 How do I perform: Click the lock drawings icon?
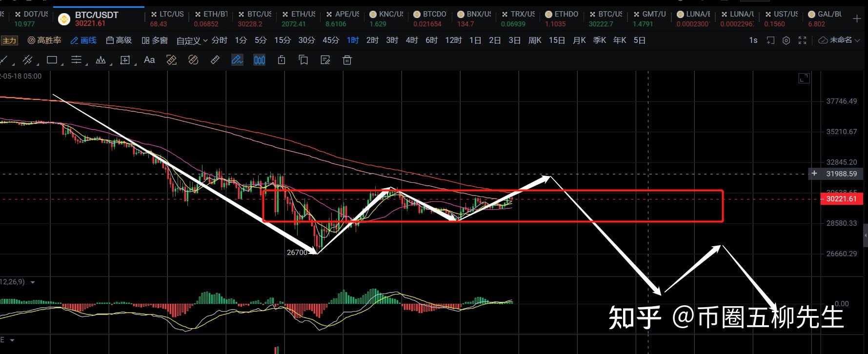pos(282,60)
